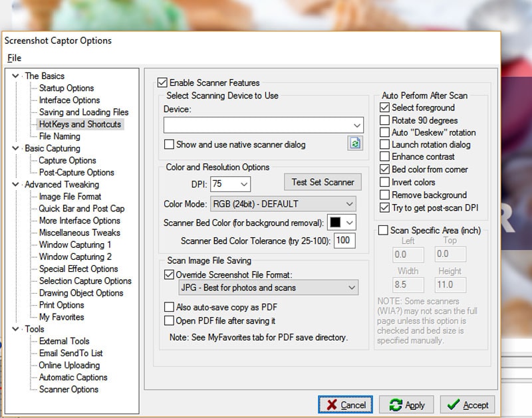
Task: Enable Enhance contrast checkbox
Action: coord(384,157)
